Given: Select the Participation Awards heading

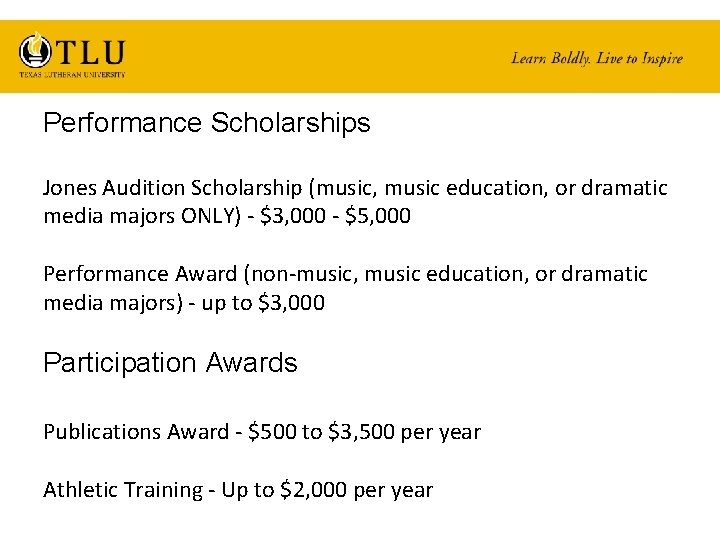Looking at the screenshot, I should click(170, 363).
